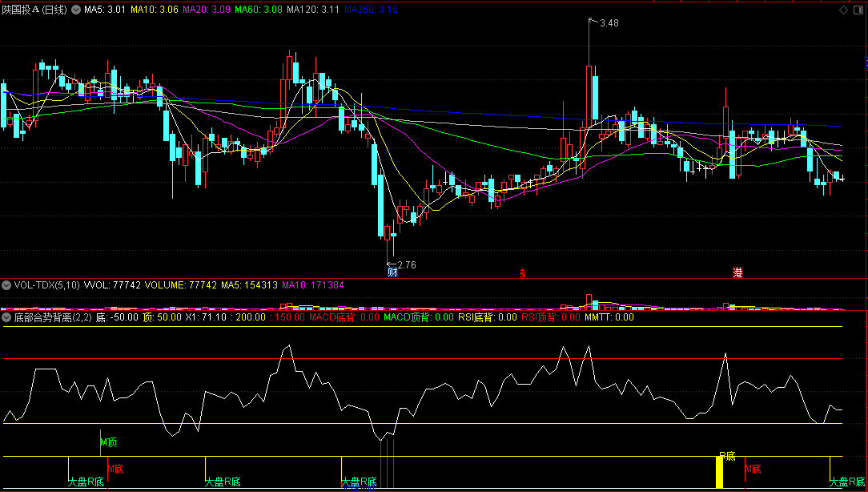Open the VOL-TDX indicator dropdown arrow
The image size is (868, 492).
(x=6, y=285)
